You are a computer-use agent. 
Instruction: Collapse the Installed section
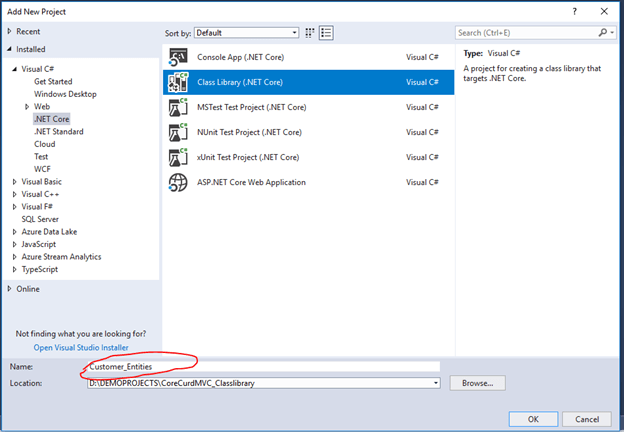click(x=10, y=49)
